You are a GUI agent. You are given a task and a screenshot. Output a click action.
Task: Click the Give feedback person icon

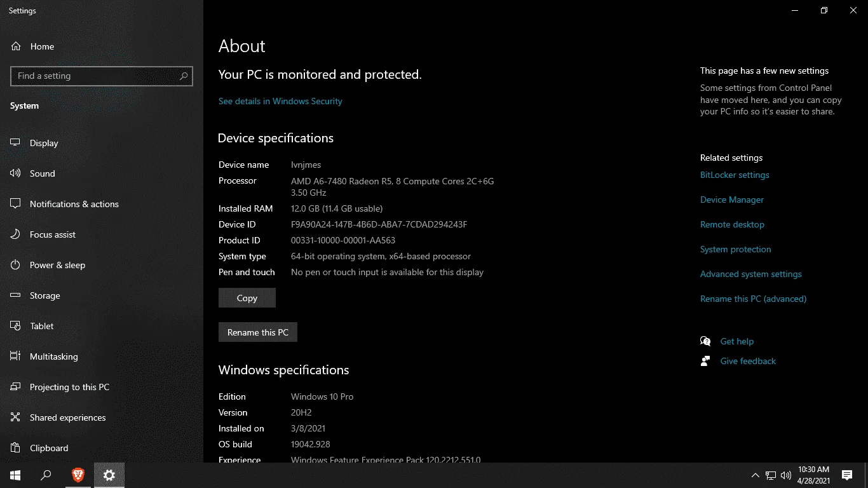coord(705,361)
